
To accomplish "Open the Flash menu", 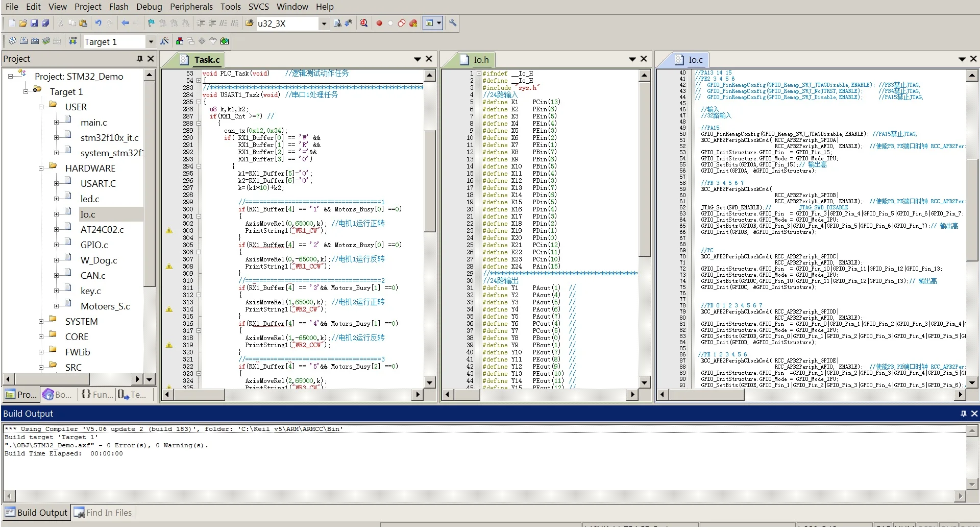I will pyautogui.click(x=118, y=7).
